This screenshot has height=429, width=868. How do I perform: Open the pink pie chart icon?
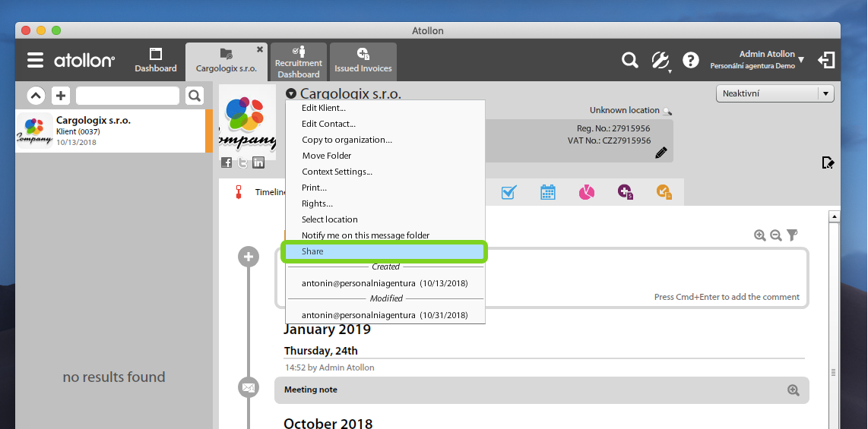[x=586, y=193]
